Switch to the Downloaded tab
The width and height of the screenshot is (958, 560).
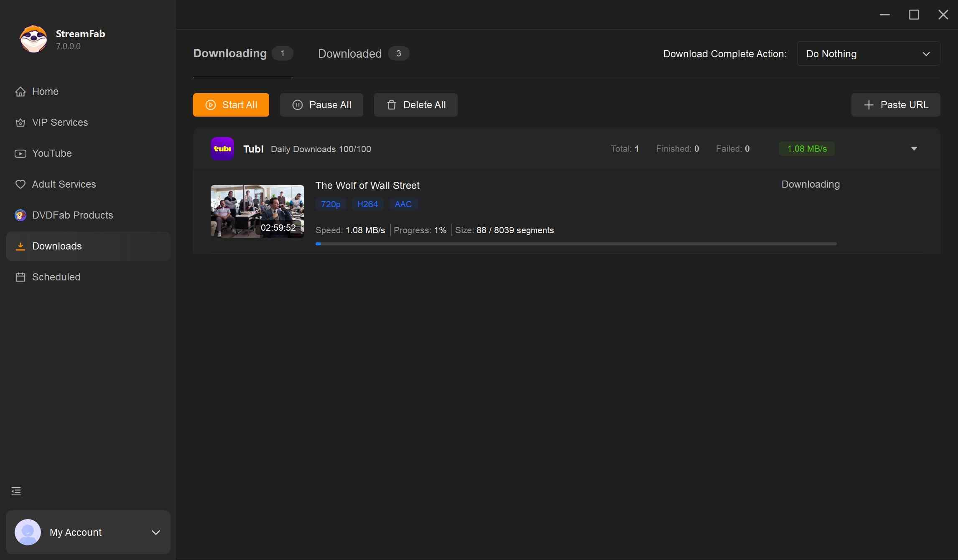(350, 53)
